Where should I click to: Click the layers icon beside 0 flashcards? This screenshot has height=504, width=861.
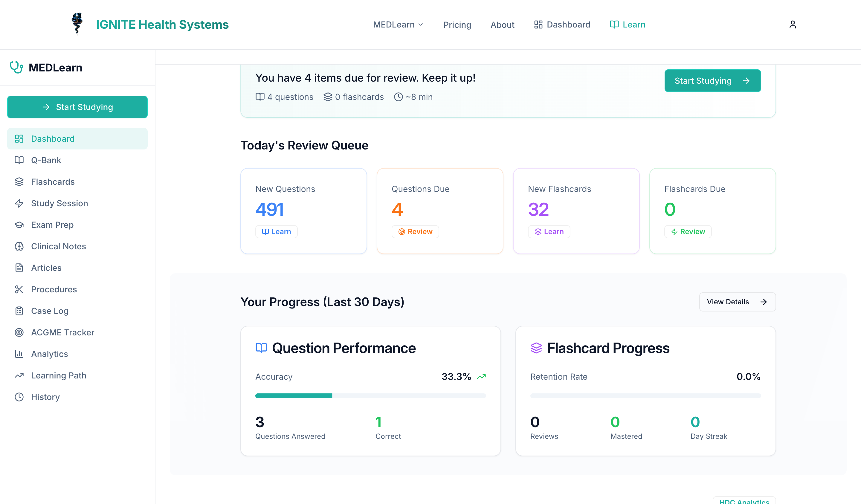pos(328,97)
